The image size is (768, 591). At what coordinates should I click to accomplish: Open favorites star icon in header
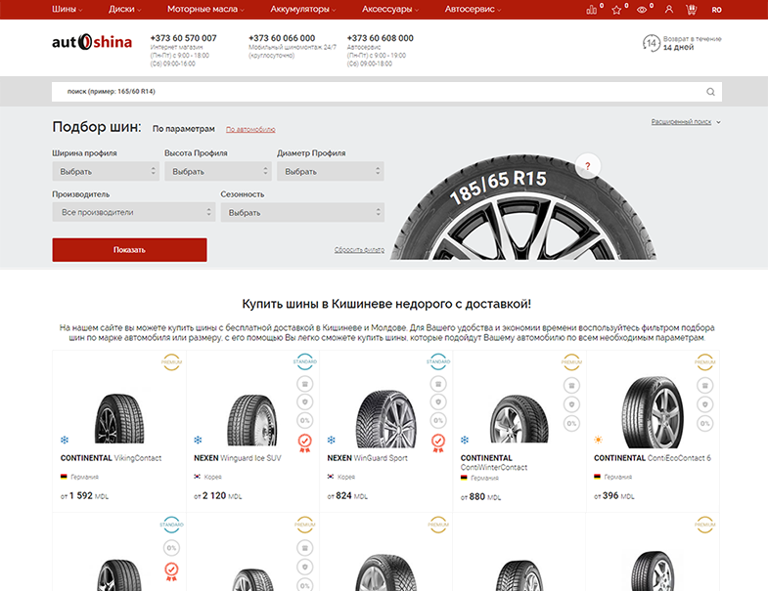pos(617,10)
